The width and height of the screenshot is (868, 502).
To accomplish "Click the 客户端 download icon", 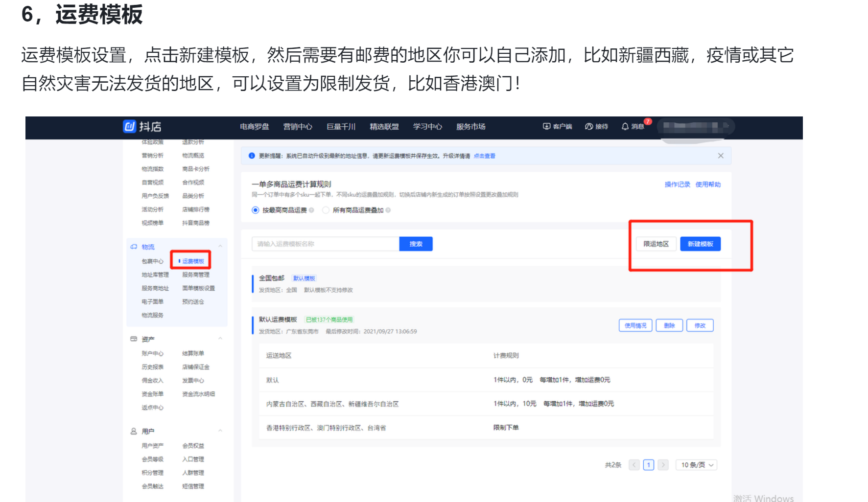I will point(546,127).
